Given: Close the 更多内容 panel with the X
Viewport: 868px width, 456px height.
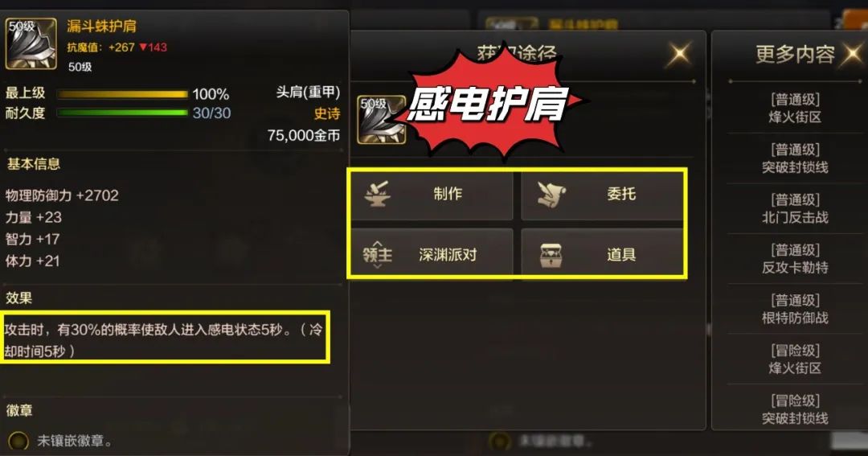Looking at the screenshot, I should point(854,55).
